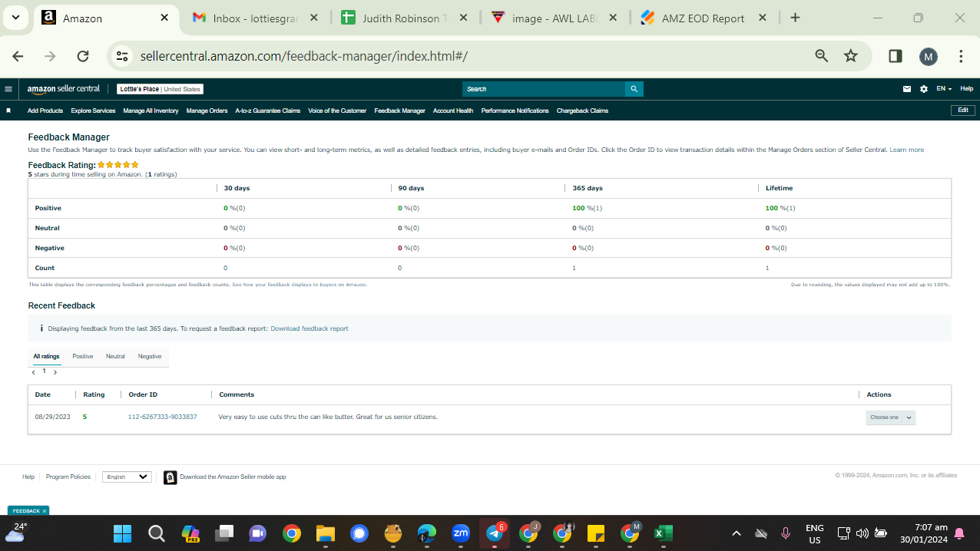The width and height of the screenshot is (980, 551).
Task: Open Voice of the Customer menu
Action: 337,111
